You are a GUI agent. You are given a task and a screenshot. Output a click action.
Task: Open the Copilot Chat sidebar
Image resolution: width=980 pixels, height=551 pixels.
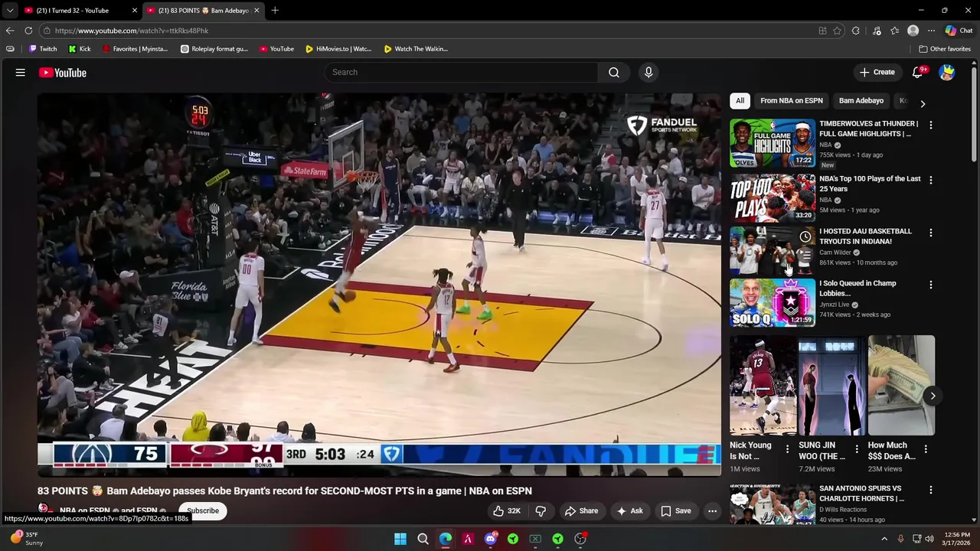[959, 31]
